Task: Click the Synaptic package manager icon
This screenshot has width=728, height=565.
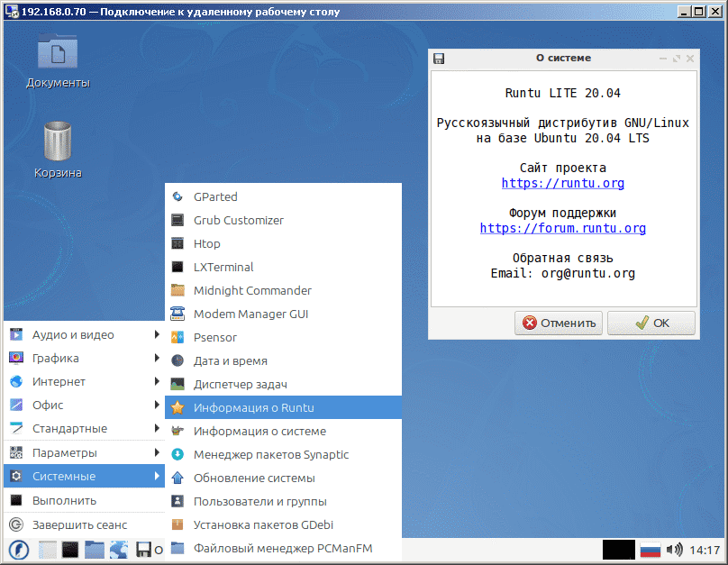Action: (x=177, y=454)
